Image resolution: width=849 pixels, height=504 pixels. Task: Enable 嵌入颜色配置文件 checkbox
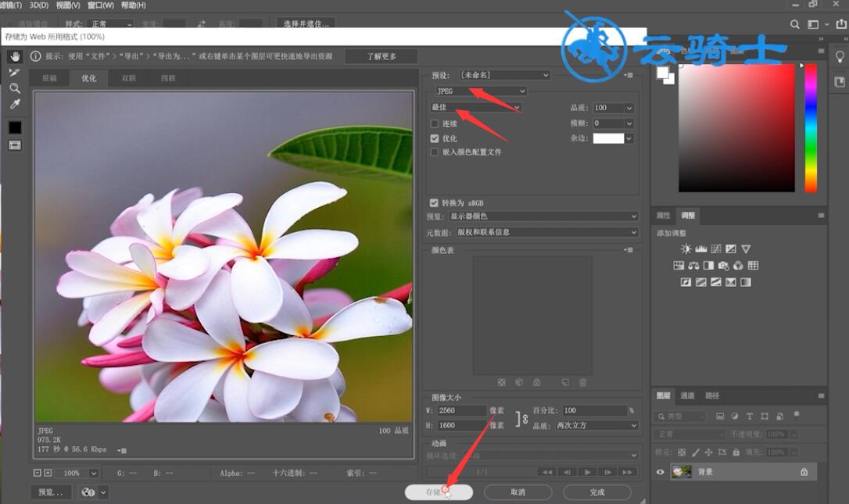[434, 152]
